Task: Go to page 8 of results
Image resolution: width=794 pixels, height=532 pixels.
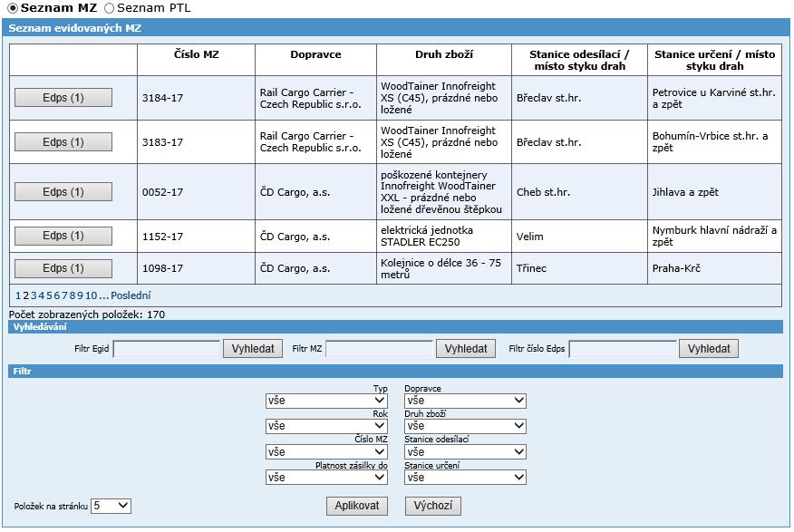Action: pyautogui.click(x=72, y=295)
